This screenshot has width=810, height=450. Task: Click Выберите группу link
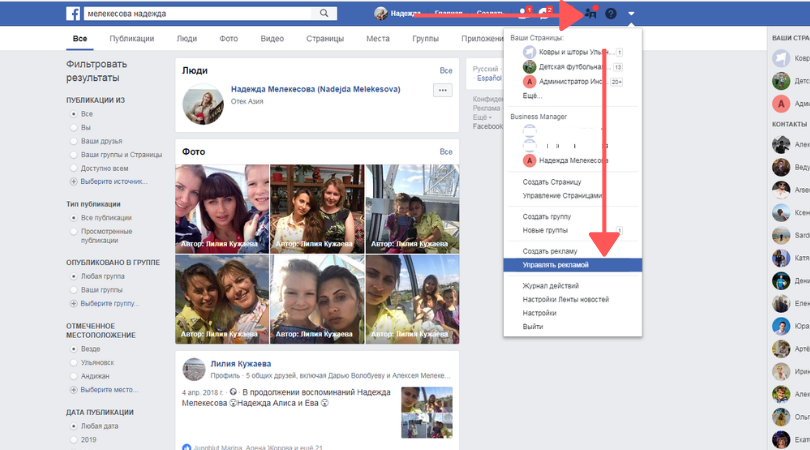[110, 303]
